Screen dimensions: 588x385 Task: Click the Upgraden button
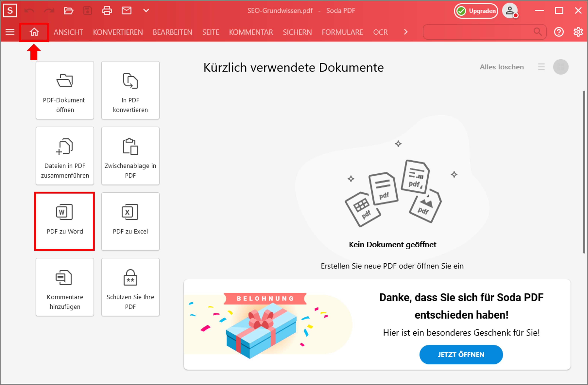[476, 11]
